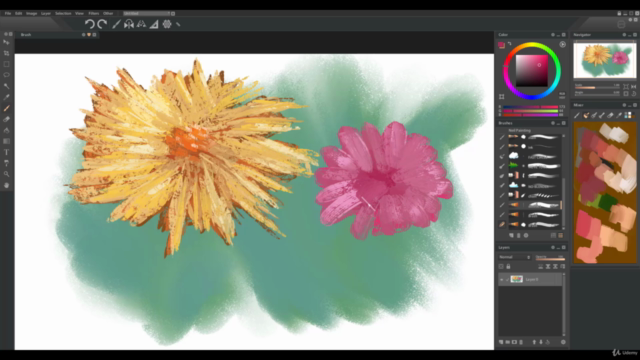Open the Selection menu
Image resolution: width=640 pixels, height=360 pixels.
[63, 13]
